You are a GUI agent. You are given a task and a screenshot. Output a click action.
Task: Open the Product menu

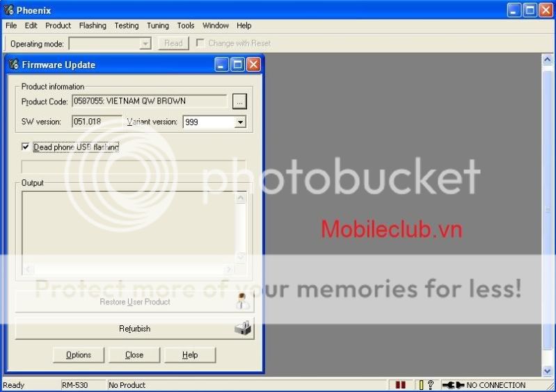click(x=58, y=26)
